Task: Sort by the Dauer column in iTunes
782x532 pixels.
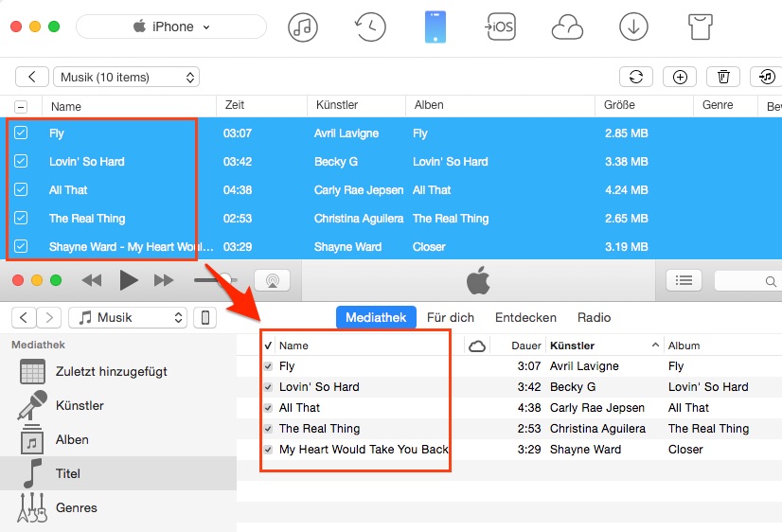Action: pos(526,346)
